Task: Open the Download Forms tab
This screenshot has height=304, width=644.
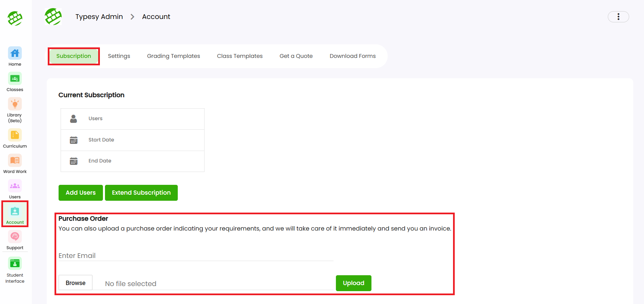Action: (x=352, y=56)
